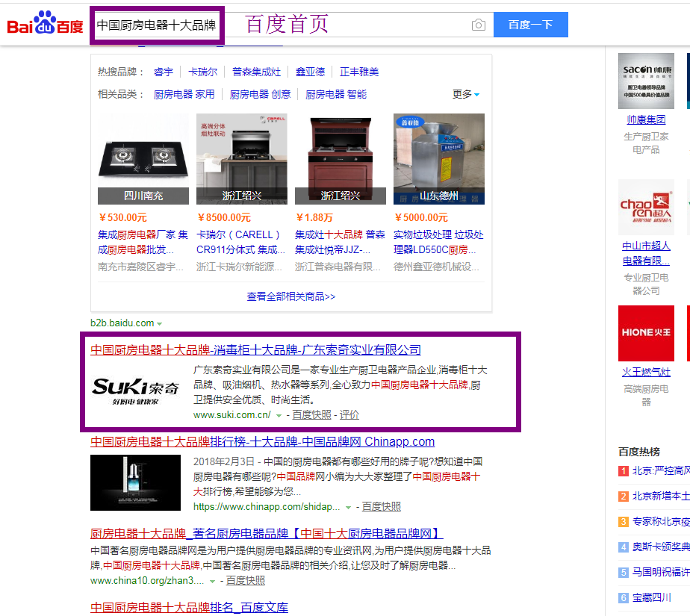The image size is (690, 616).
Task: Expand the b2b.baidu.com source arrow
Action: (x=160, y=324)
